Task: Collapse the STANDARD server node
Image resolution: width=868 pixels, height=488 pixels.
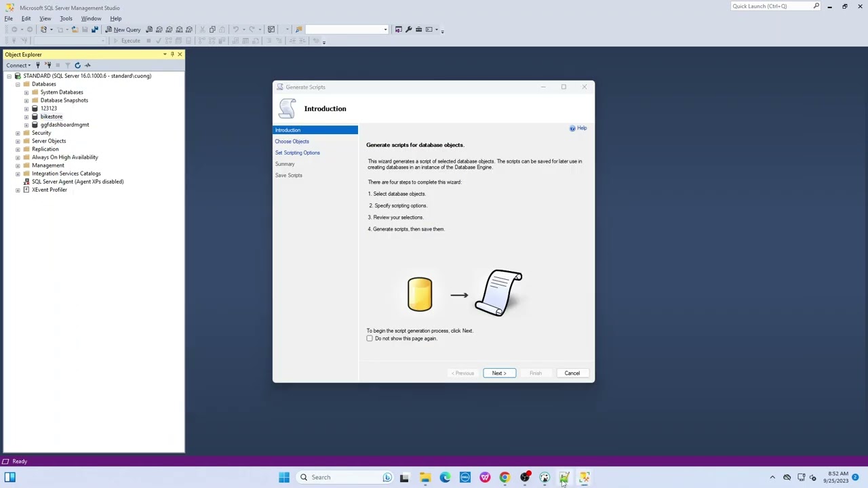Action: (9, 76)
